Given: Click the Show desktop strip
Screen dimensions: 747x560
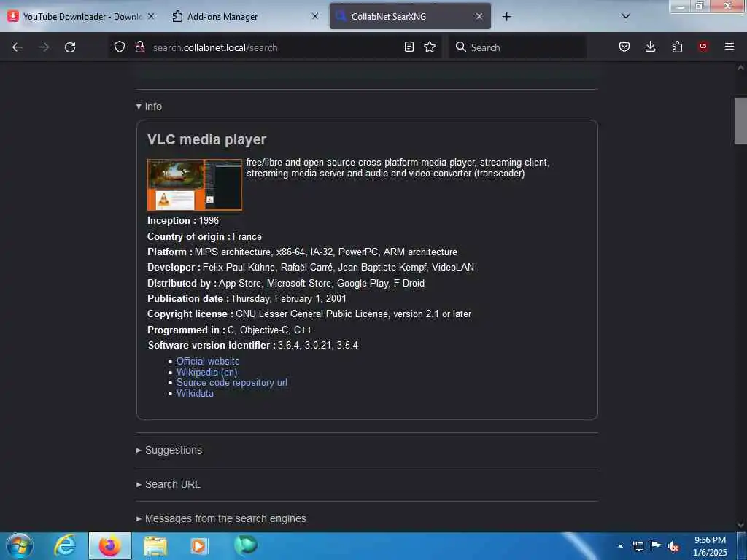Looking at the screenshot, I should [742, 546].
